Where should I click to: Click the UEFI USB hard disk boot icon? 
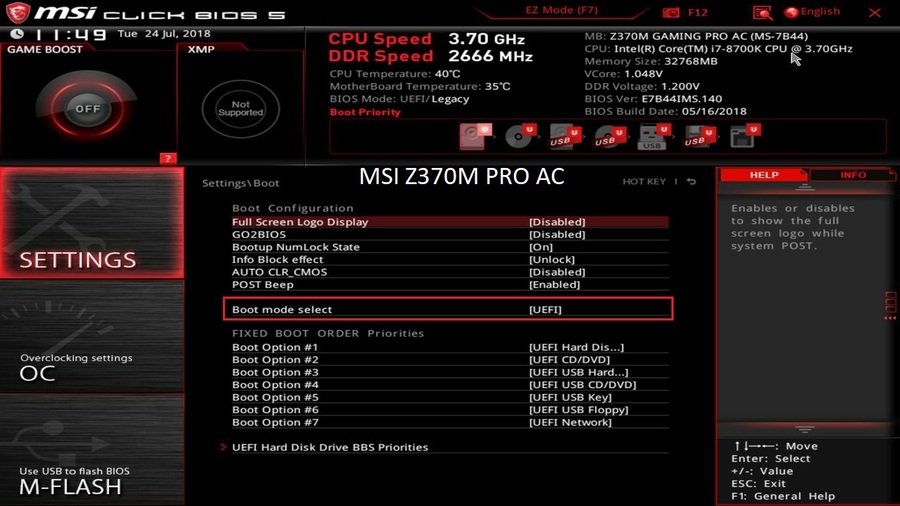coord(565,137)
